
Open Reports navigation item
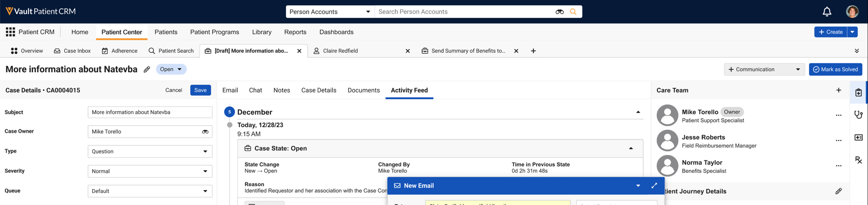[x=295, y=32]
